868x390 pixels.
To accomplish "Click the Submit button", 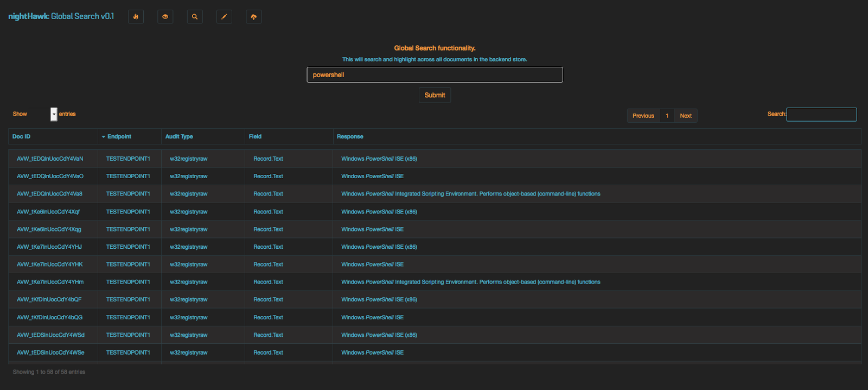I will (435, 95).
